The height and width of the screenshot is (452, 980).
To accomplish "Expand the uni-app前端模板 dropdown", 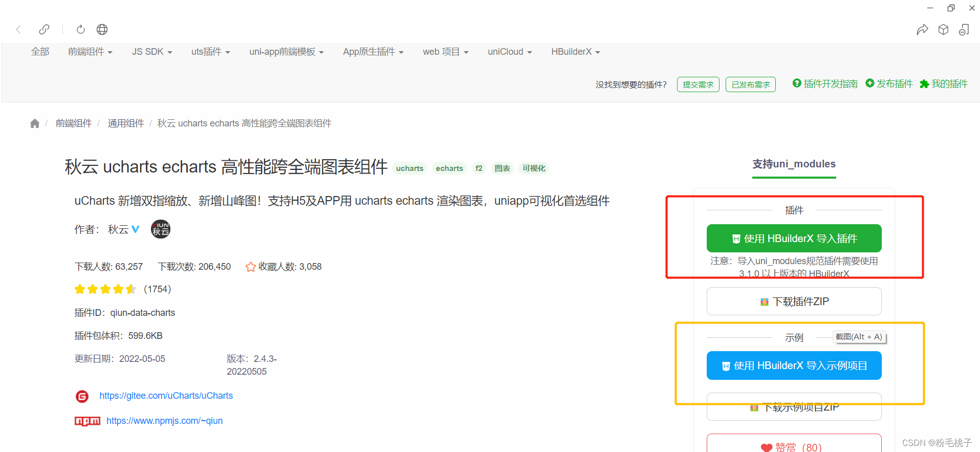I will click(287, 52).
